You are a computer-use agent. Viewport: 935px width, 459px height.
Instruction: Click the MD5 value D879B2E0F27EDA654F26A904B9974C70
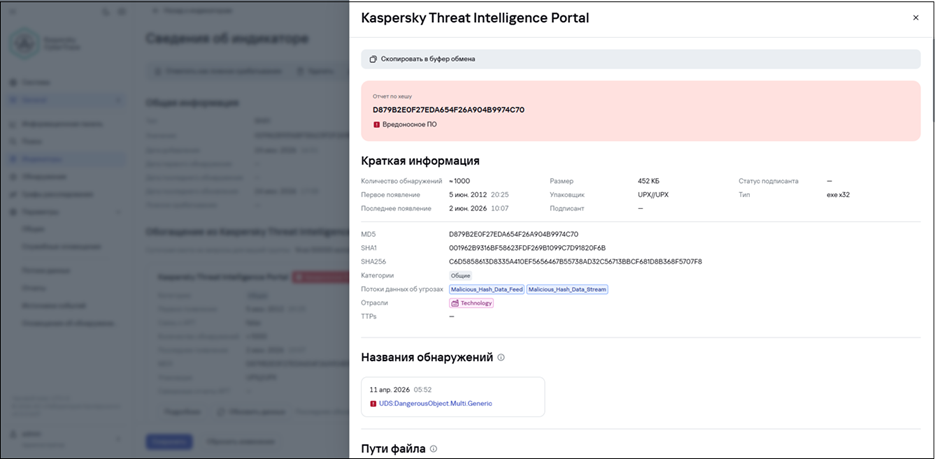pyautogui.click(x=513, y=234)
